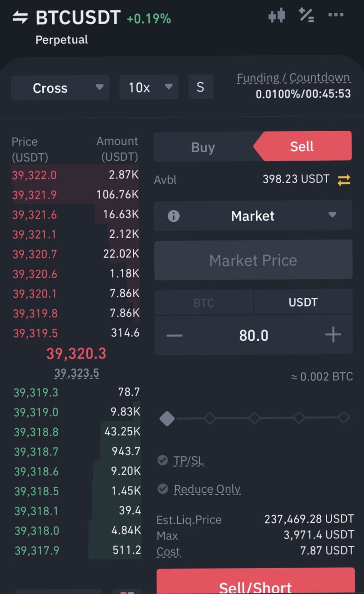
Task: Open Funding / Countdown details
Action: coord(293,78)
